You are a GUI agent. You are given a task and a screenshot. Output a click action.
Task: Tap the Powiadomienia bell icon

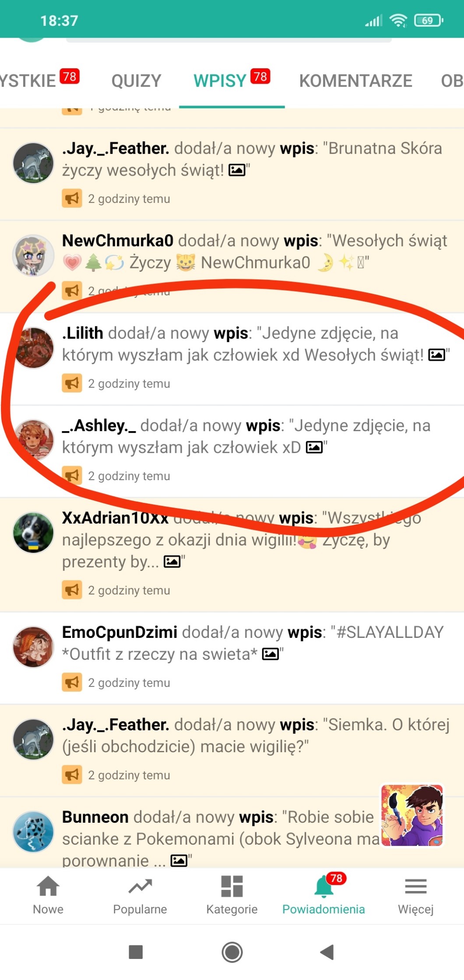coord(324,887)
